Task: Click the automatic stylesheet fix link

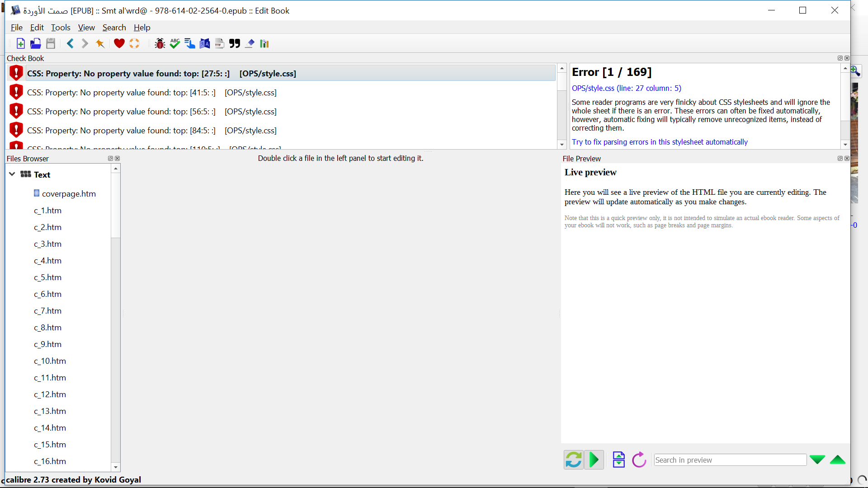Action: click(x=660, y=142)
